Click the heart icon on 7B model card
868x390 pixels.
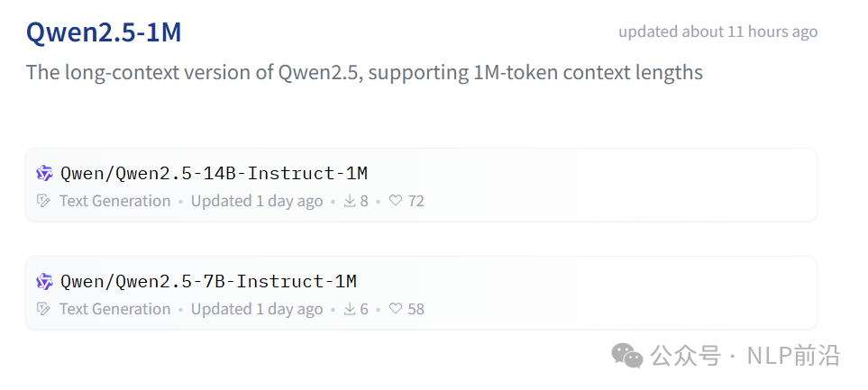coord(396,309)
